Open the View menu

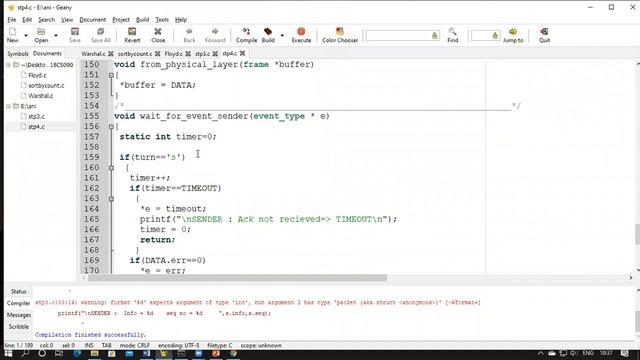click(67, 20)
